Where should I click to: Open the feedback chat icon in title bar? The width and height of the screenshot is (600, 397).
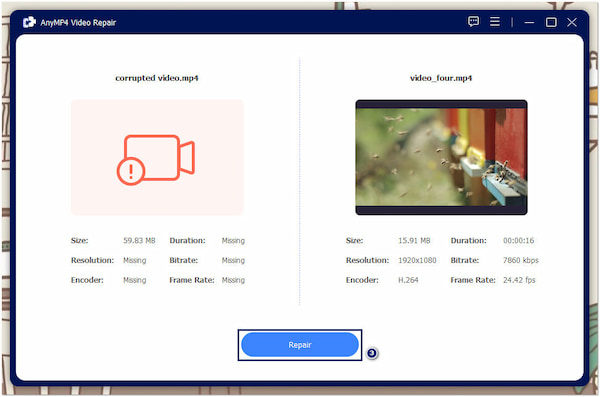(473, 21)
